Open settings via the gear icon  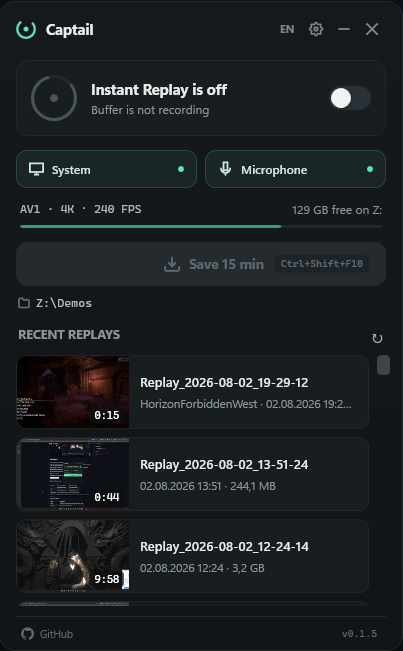pyautogui.click(x=316, y=29)
